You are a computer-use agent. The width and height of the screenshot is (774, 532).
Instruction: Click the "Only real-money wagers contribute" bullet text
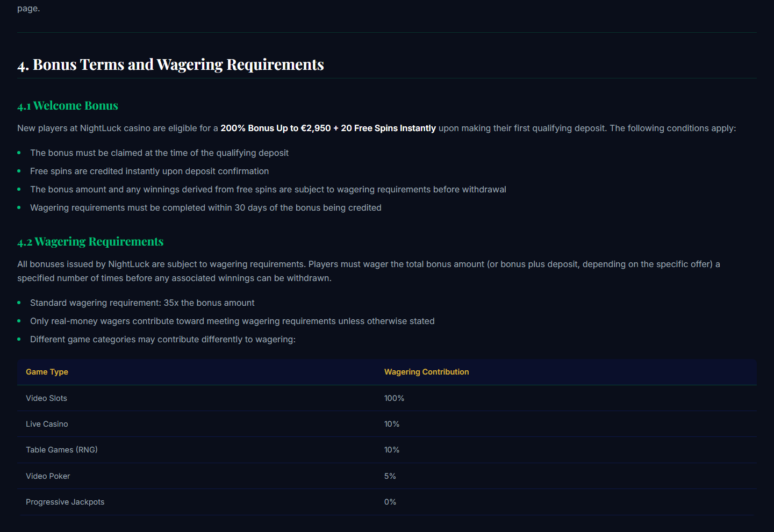tap(232, 321)
